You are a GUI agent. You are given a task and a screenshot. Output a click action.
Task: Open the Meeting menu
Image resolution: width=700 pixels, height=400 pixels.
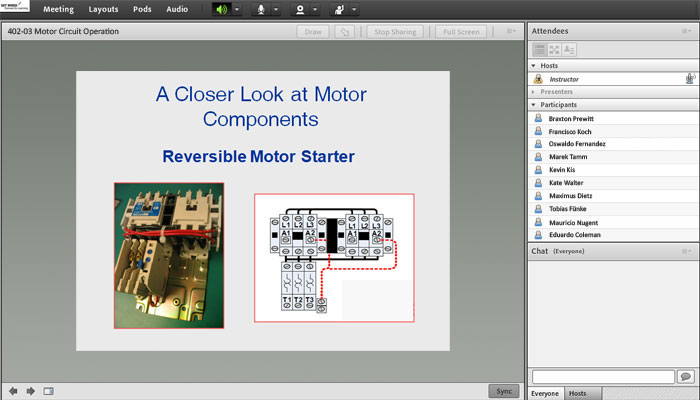pos(58,9)
